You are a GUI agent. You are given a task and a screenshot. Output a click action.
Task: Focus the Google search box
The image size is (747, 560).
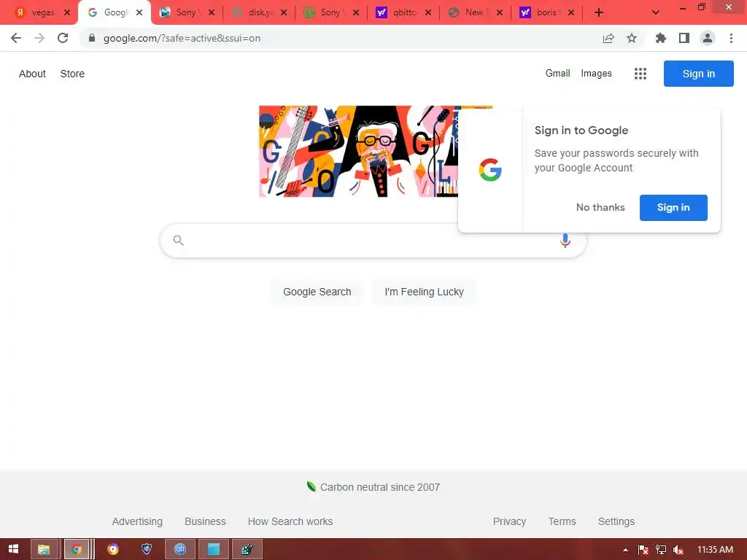[373, 241]
